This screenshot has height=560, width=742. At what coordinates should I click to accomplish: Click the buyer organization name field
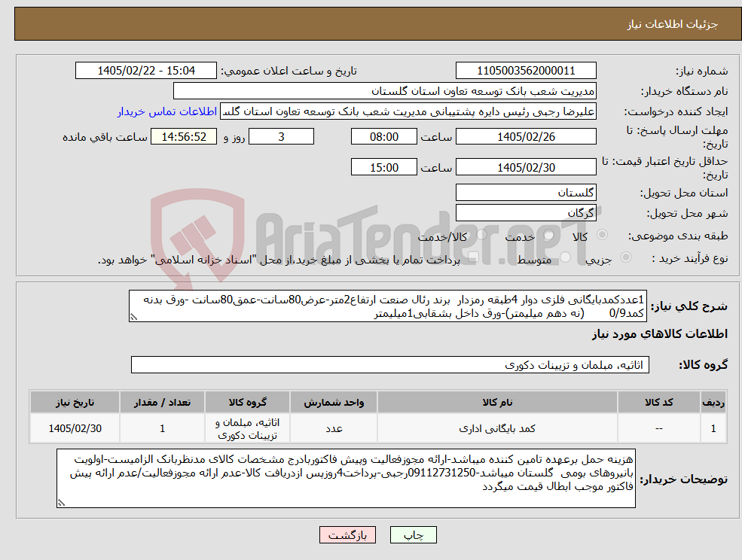pyautogui.click(x=385, y=91)
